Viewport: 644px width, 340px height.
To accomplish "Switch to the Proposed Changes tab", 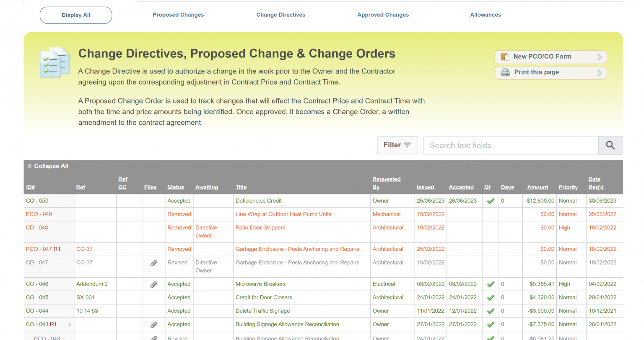I will (x=178, y=15).
